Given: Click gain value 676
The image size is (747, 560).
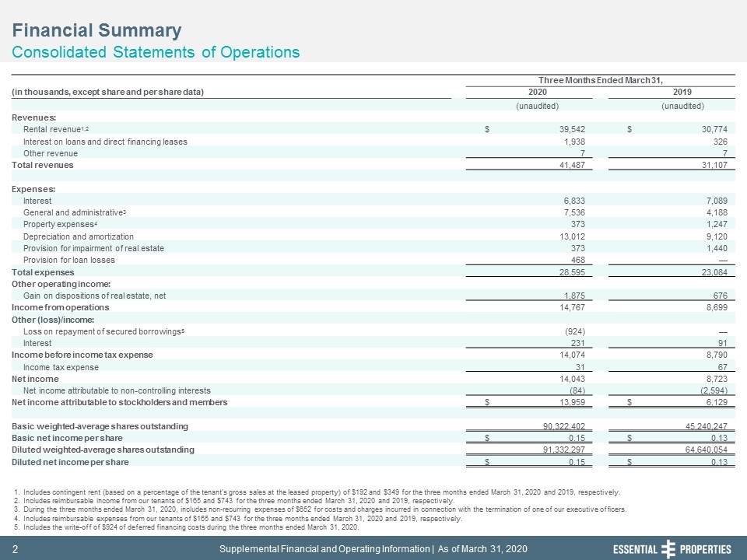Looking at the screenshot, I should [x=721, y=296].
